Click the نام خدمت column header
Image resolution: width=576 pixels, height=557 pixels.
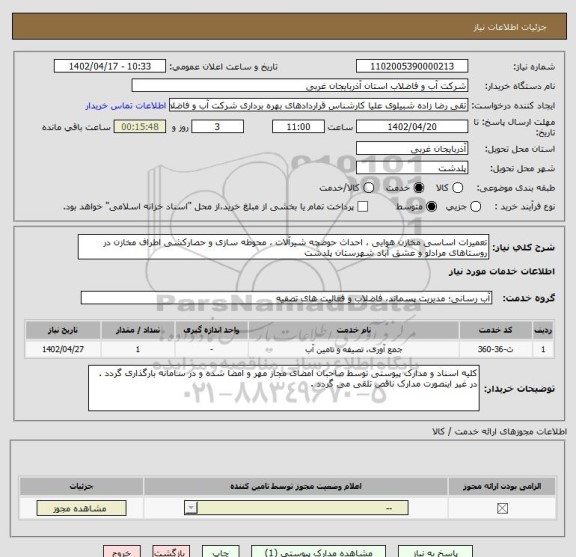[x=353, y=330]
